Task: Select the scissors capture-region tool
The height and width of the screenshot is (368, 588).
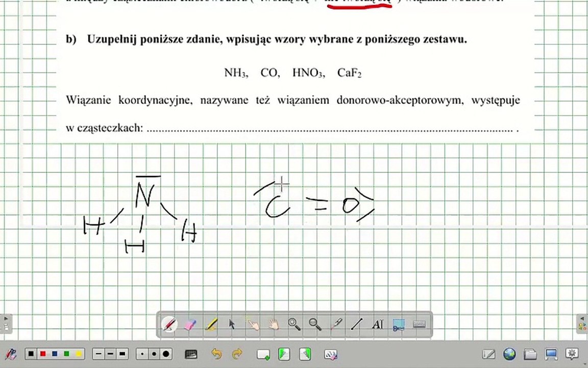Action: 398,325
